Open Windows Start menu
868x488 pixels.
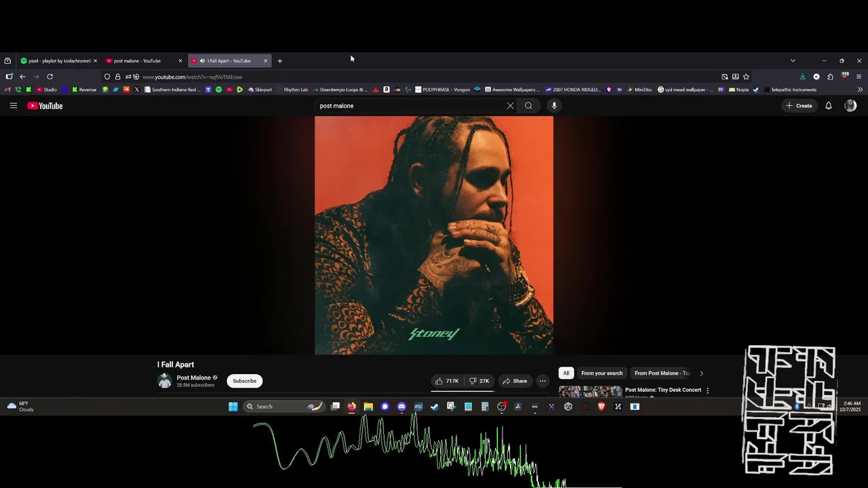[233, 407]
